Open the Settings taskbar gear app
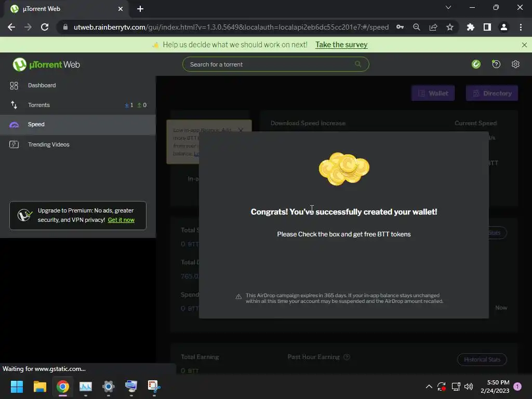 pos(109,387)
